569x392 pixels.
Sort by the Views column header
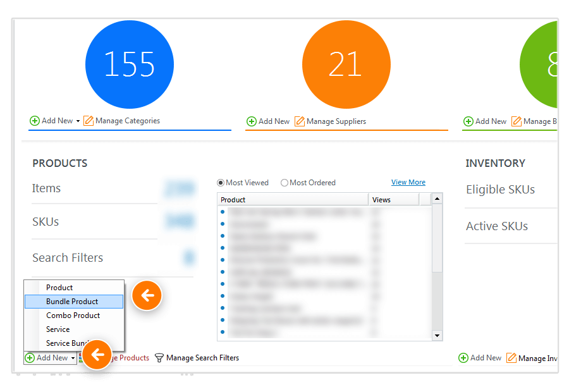[x=394, y=200]
